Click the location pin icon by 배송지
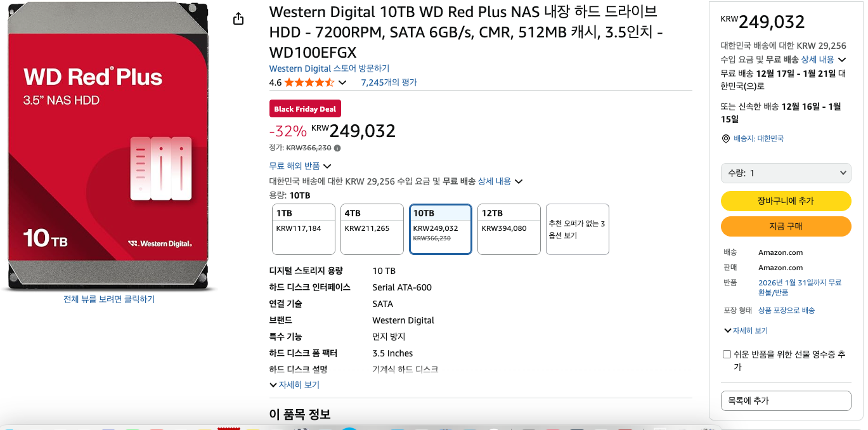 pos(726,139)
